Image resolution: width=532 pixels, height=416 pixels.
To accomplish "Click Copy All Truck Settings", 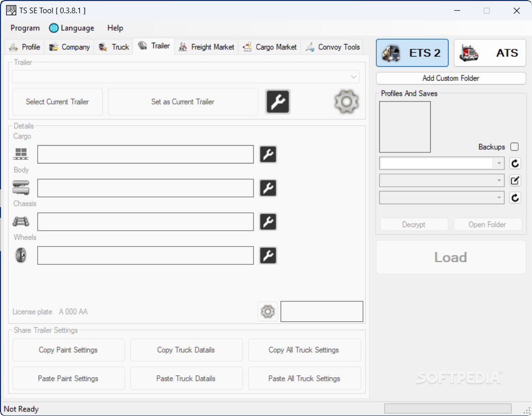I will coord(304,350).
